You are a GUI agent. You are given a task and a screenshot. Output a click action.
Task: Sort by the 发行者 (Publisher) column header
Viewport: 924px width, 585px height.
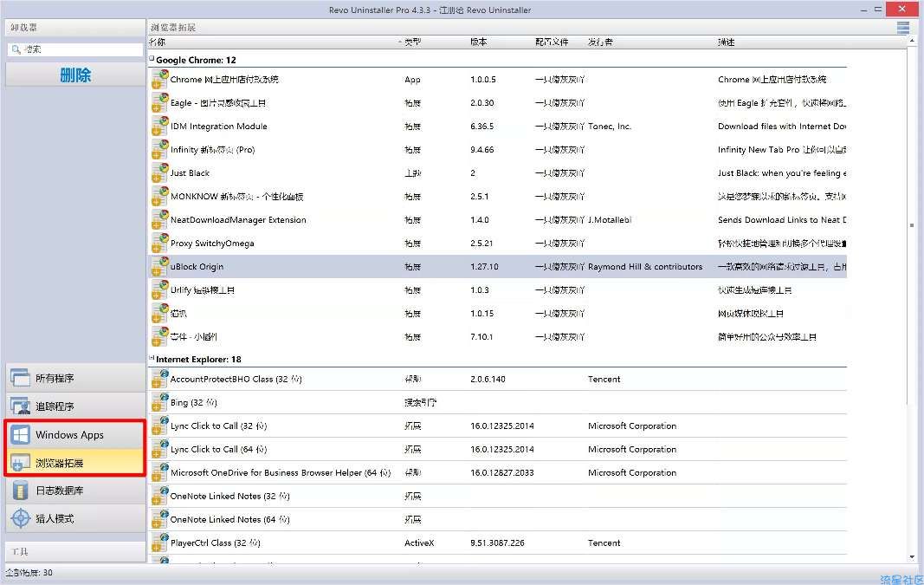tap(600, 42)
